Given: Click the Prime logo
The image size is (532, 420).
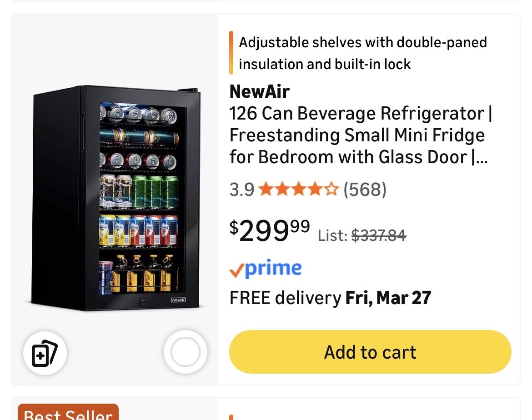Looking at the screenshot, I should coord(266,269).
